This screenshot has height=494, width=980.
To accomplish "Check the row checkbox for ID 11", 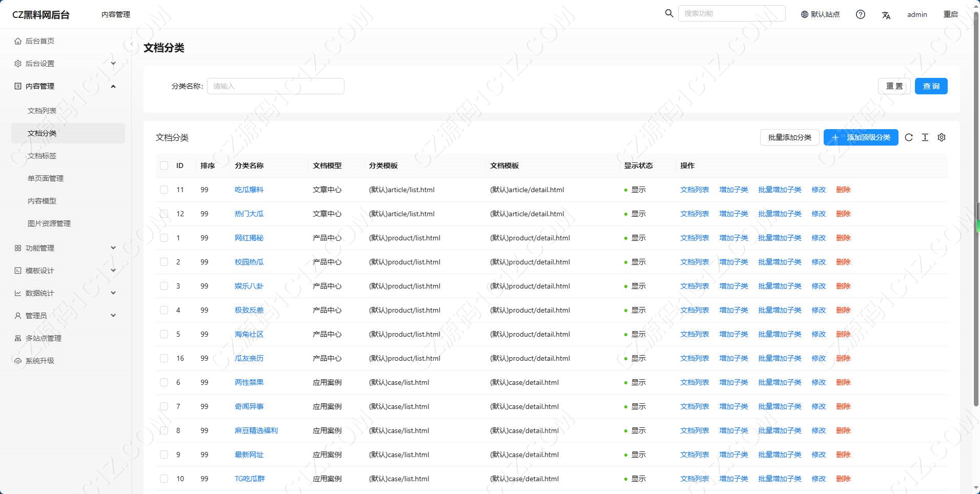I will pos(164,190).
